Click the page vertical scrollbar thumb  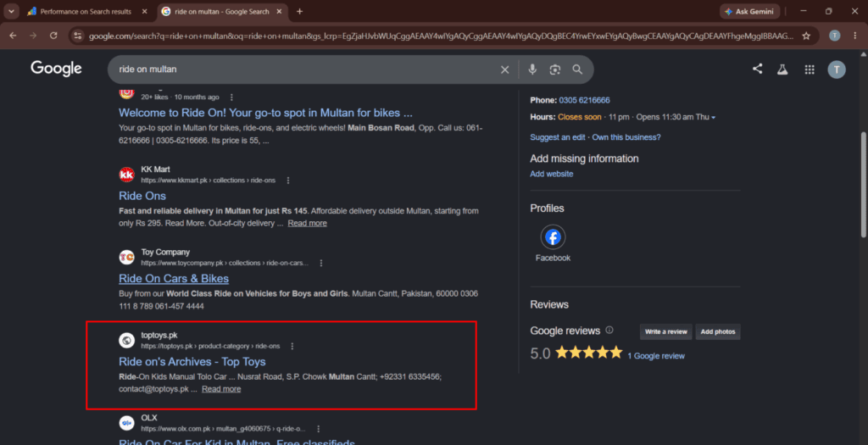[x=864, y=184]
